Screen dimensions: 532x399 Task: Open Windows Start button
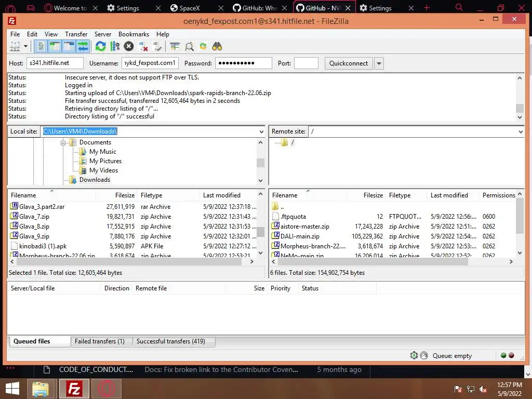tap(12, 389)
